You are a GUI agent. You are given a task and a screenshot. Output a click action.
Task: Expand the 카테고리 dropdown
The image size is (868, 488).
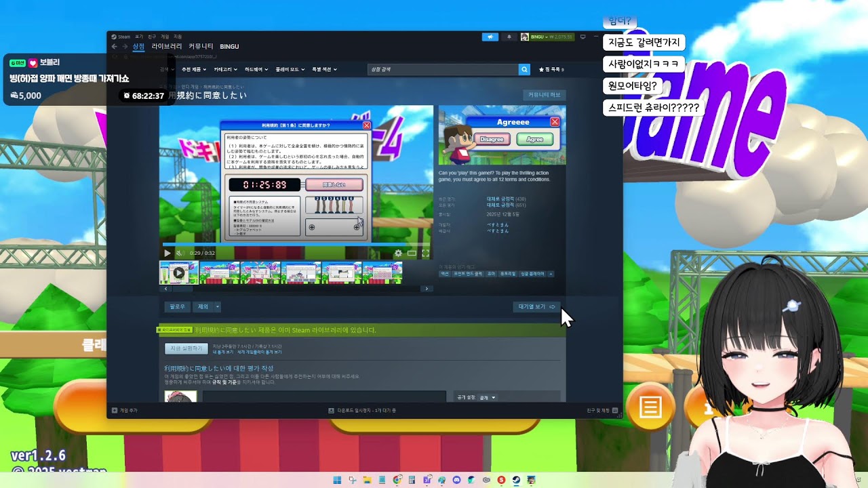[224, 69]
